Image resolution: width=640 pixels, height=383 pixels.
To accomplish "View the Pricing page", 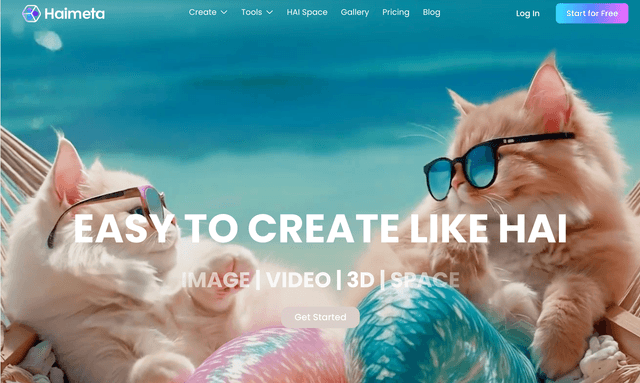I will click(396, 12).
